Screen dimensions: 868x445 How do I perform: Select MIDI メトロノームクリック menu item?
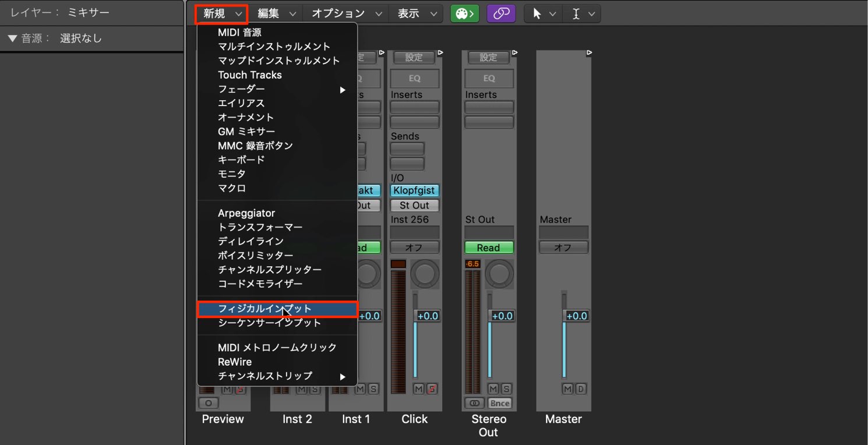277,347
